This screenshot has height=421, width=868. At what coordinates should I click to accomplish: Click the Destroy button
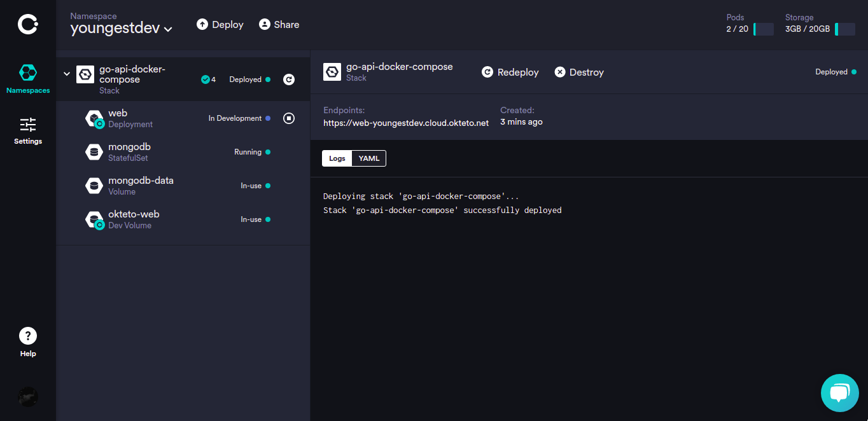579,72
